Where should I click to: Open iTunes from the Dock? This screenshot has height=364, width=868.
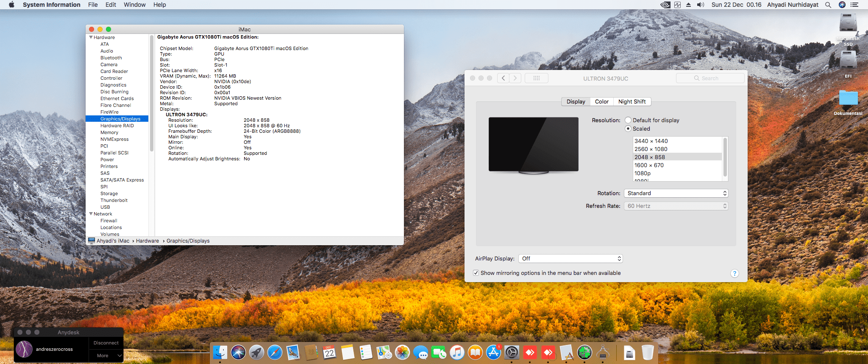[x=457, y=352]
